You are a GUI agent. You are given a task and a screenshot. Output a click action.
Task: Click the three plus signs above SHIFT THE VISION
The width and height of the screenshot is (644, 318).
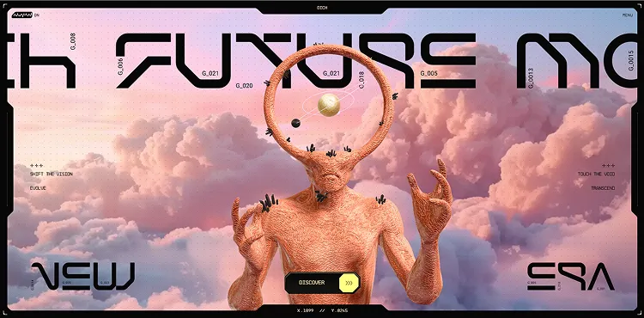pos(37,166)
